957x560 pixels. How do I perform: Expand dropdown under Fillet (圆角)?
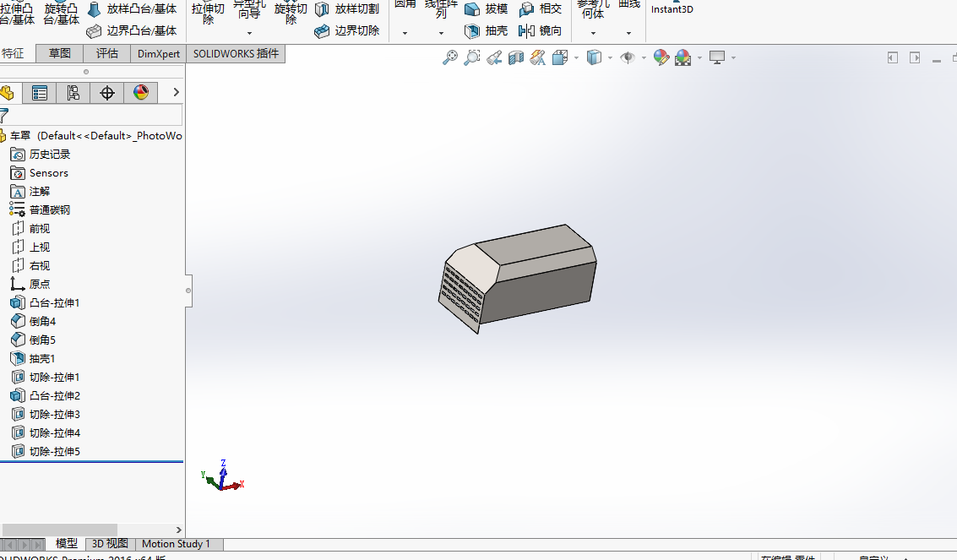405,33
